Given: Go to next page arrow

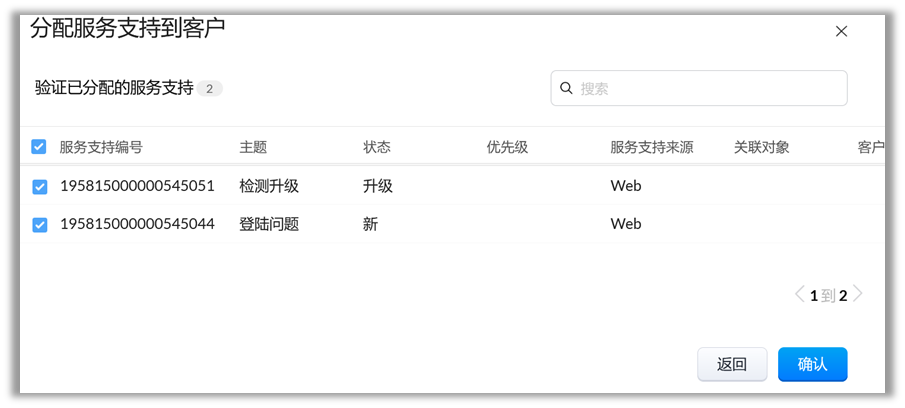Looking at the screenshot, I should pyautogui.click(x=858, y=294).
